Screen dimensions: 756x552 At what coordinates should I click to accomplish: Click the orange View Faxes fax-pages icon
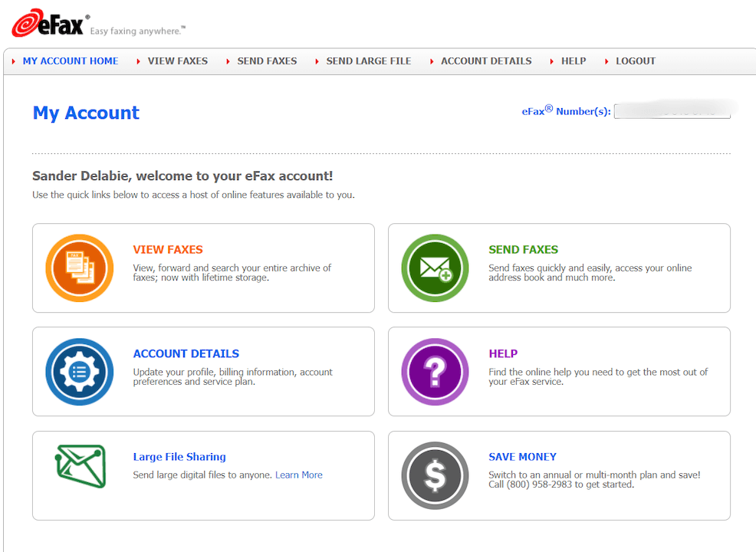[x=79, y=268]
